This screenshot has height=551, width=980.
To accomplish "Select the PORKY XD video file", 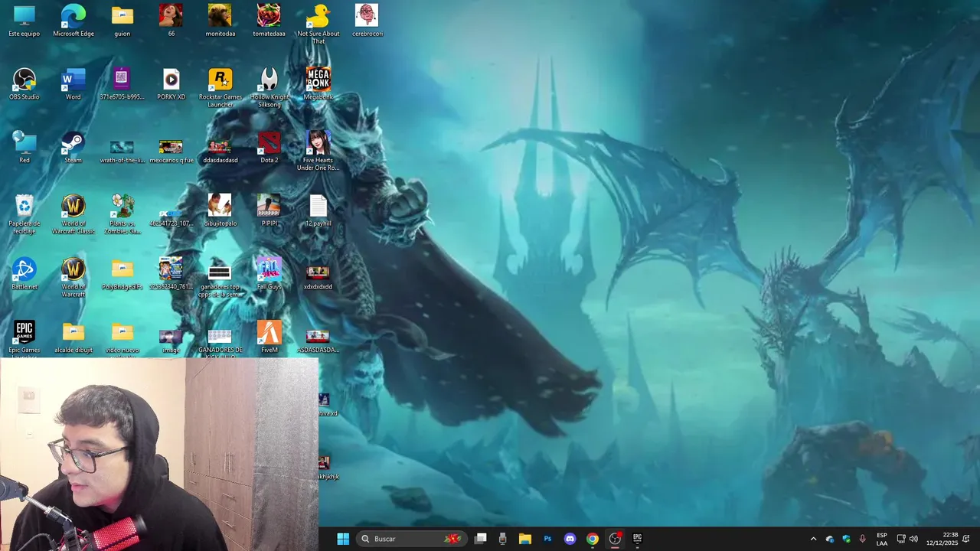I will pos(171,84).
